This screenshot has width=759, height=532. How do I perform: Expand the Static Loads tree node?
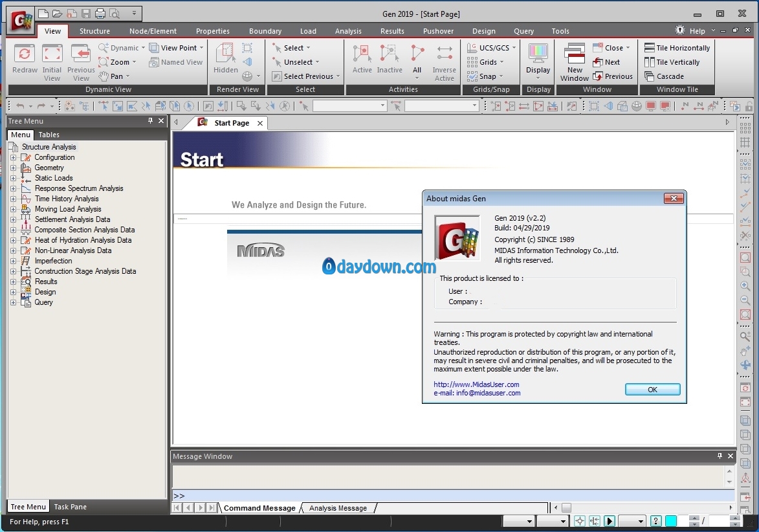coord(14,178)
